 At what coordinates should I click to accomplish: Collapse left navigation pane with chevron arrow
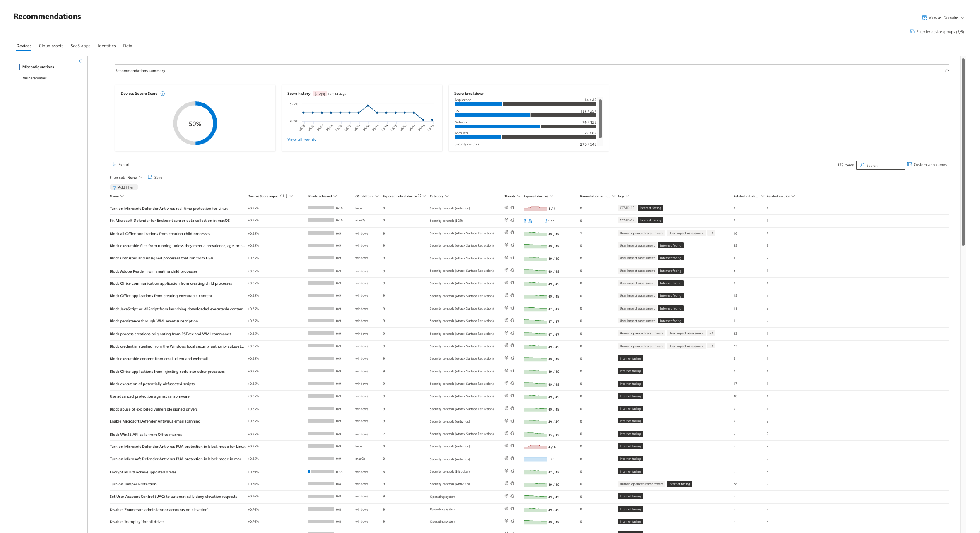[80, 61]
